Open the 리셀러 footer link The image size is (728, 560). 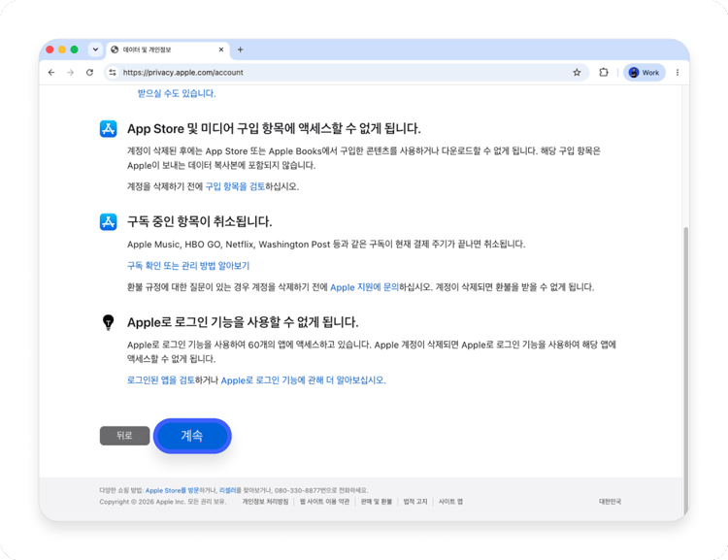(227, 490)
